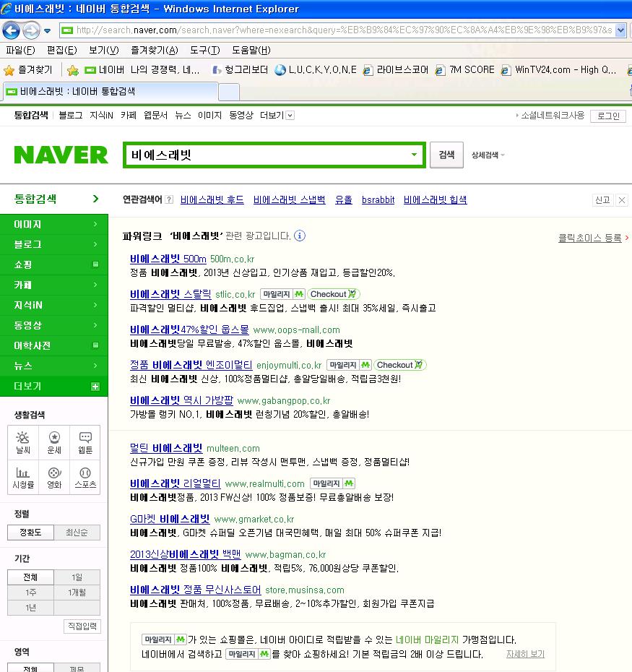Select the 비에스래빗 : 네이버 통합검색 tab
The width and height of the screenshot is (632, 672).
[111, 91]
